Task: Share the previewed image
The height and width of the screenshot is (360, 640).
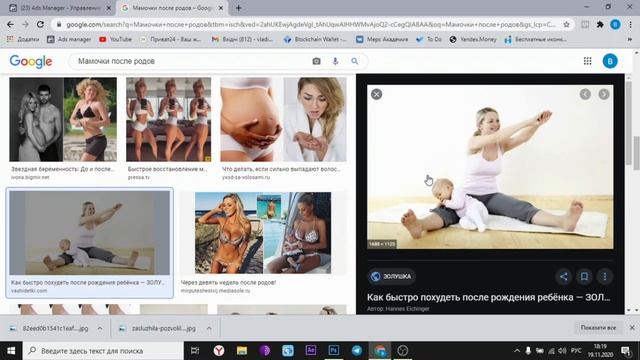Action: pos(564,276)
